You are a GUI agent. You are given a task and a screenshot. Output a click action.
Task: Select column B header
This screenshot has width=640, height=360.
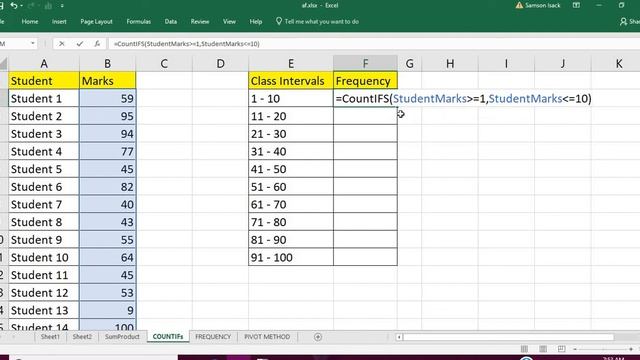point(107,64)
